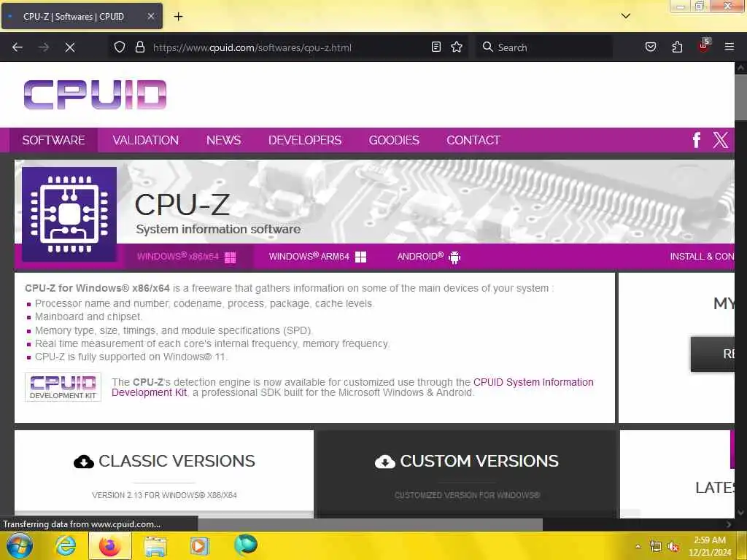
Task: Click the Custom Versions heading
Action: point(479,461)
